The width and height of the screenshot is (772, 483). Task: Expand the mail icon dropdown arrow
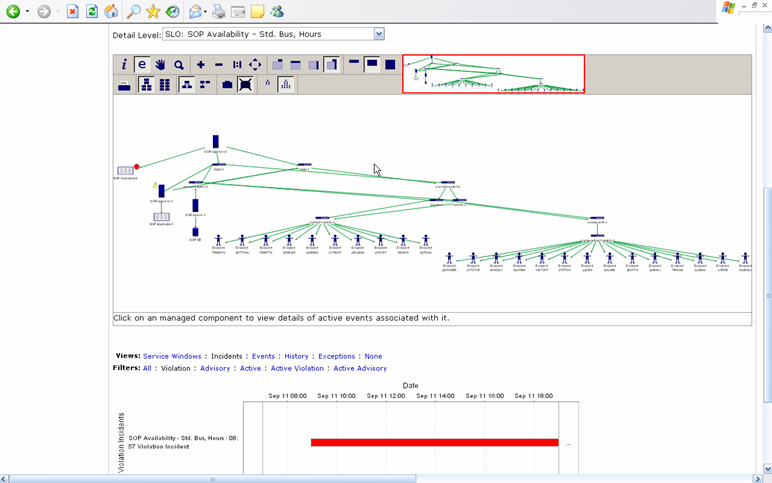tap(205, 12)
